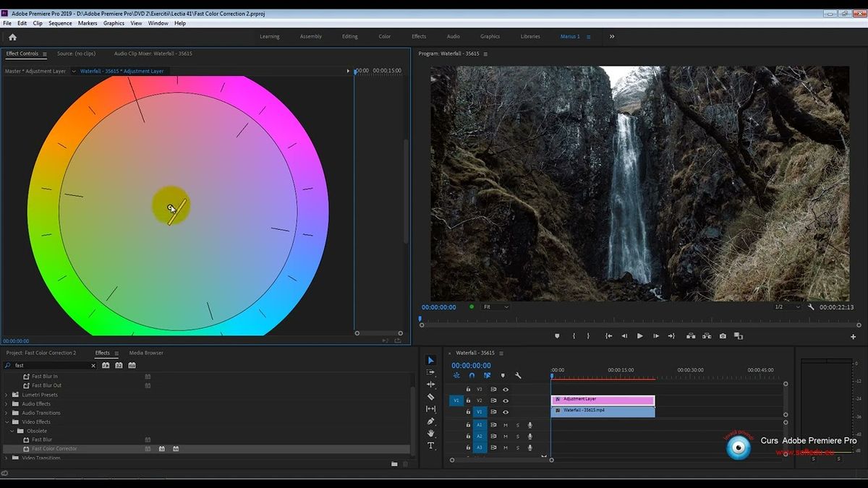Solo audio track A2

(x=517, y=437)
